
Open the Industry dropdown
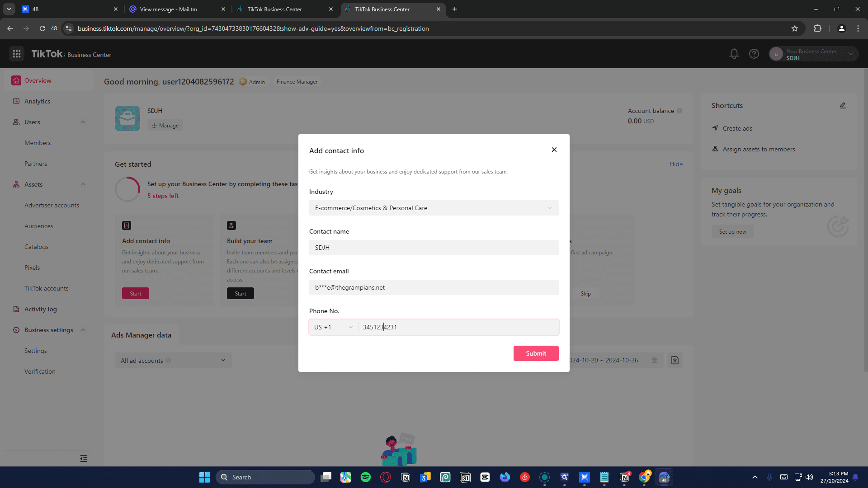434,208
